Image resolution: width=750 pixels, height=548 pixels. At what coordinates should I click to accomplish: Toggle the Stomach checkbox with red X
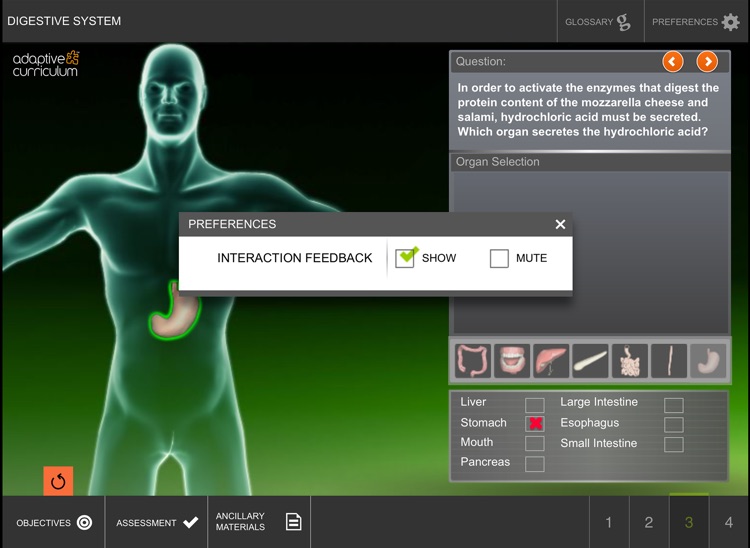point(534,424)
